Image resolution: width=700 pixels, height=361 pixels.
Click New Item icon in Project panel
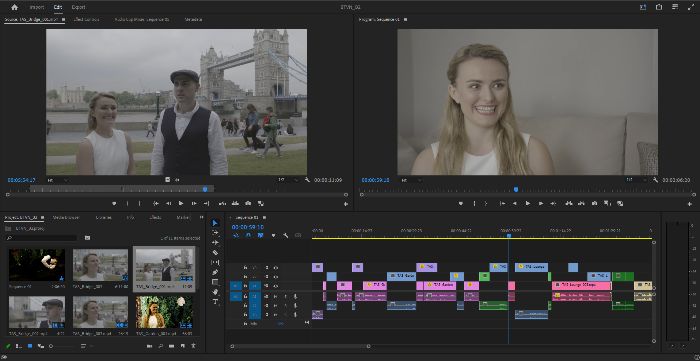183,346
